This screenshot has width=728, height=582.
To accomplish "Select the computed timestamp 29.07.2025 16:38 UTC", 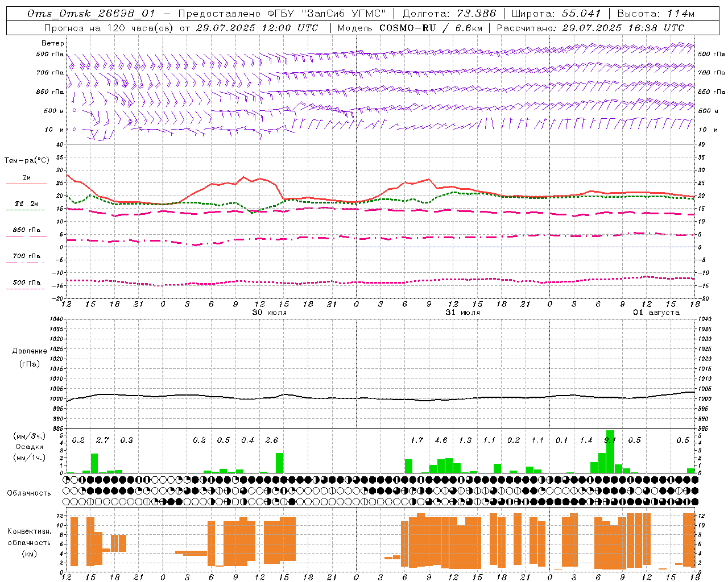I will 623,27.
